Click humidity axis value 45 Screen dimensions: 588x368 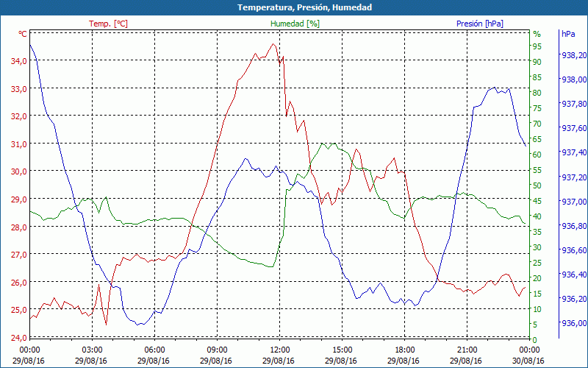pyautogui.click(x=537, y=201)
